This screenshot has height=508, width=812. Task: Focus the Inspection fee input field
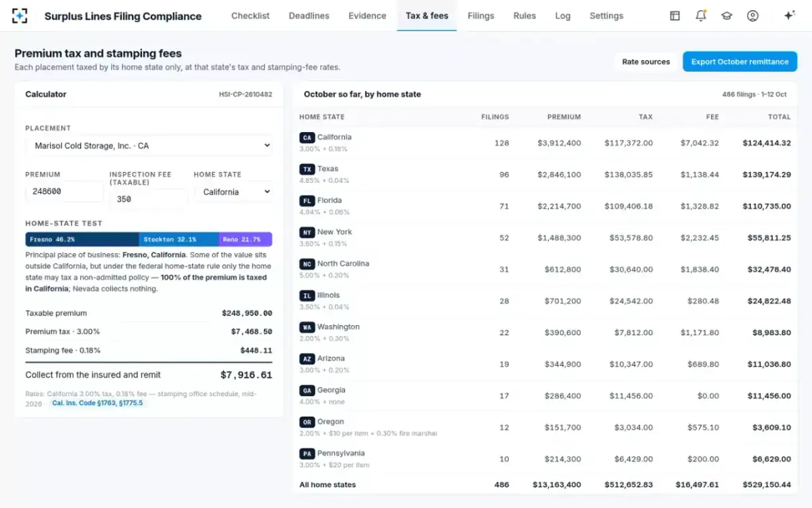(x=148, y=199)
